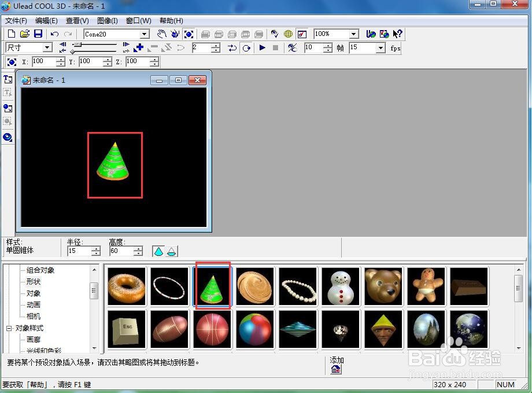This screenshot has width=532, height=393.
Task: Click the timeline frame slider thumb
Action: coord(78,45)
